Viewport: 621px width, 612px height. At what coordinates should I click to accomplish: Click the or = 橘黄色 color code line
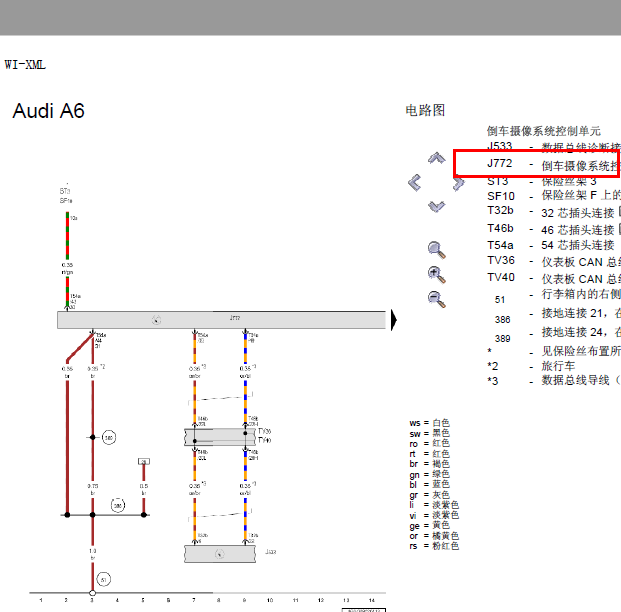click(434, 536)
